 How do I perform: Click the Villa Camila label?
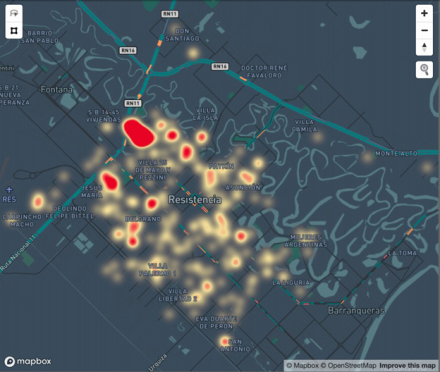pos(304,126)
